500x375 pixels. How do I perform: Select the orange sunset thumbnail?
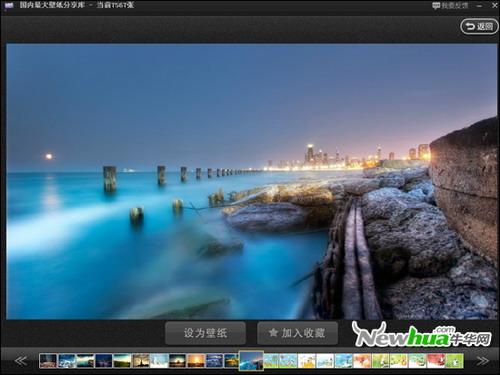[196, 361]
